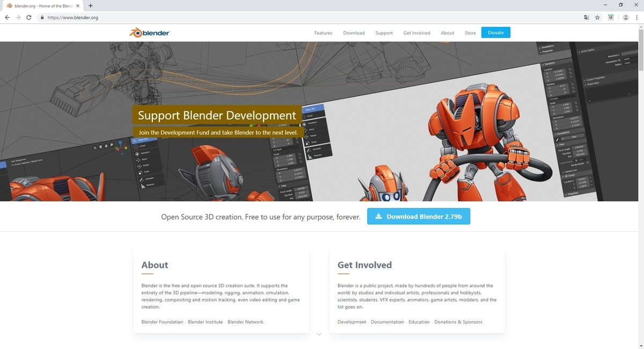Click the red extension icon in toolbar

(x=611, y=17)
